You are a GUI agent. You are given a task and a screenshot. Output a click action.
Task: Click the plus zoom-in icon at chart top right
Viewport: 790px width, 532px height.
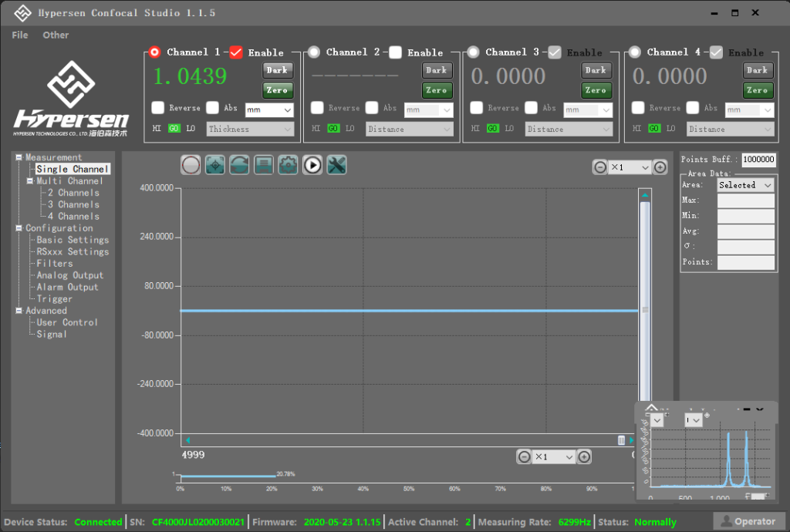pos(660,167)
